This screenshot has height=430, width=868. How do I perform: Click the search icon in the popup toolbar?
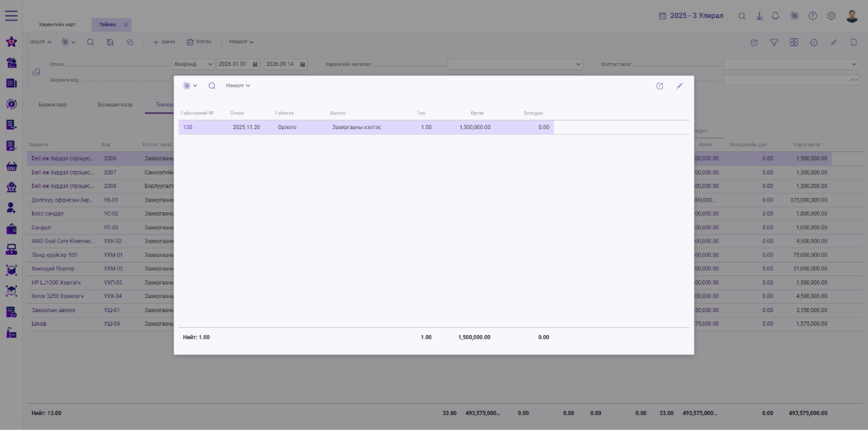[212, 86]
